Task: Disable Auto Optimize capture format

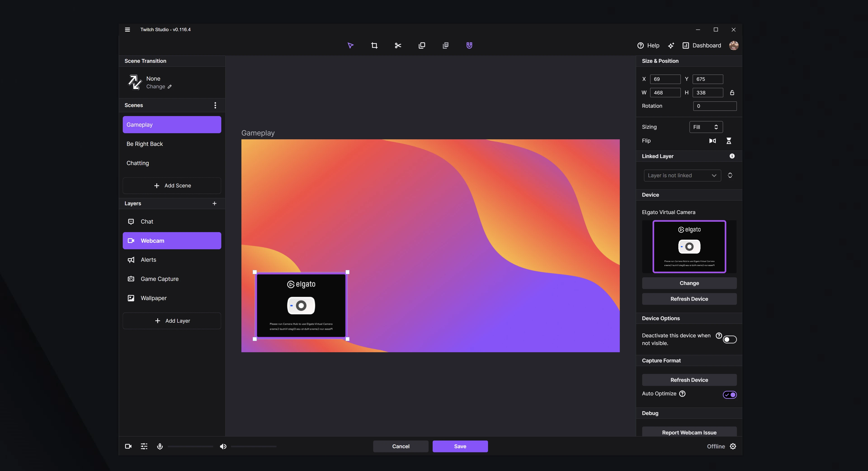Action: 730,394
